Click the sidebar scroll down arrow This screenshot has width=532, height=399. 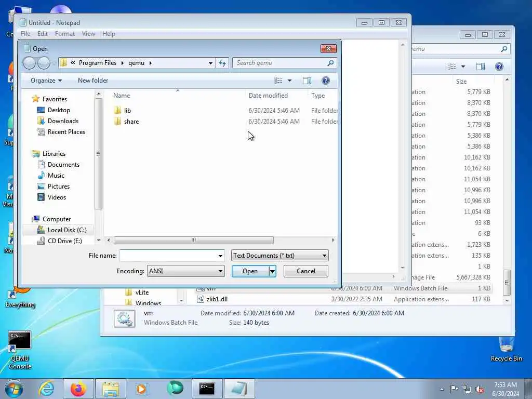pyautogui.click(x=98, y=240)
